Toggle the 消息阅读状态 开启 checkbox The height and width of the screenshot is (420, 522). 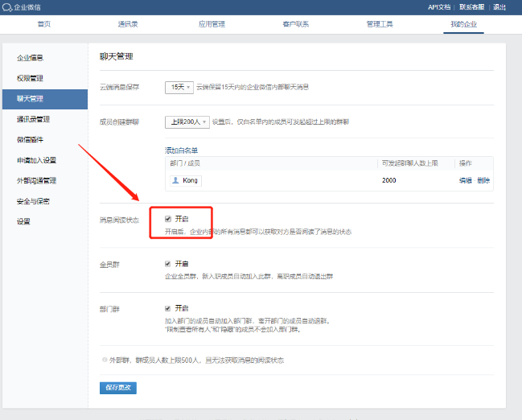(168, 218)
